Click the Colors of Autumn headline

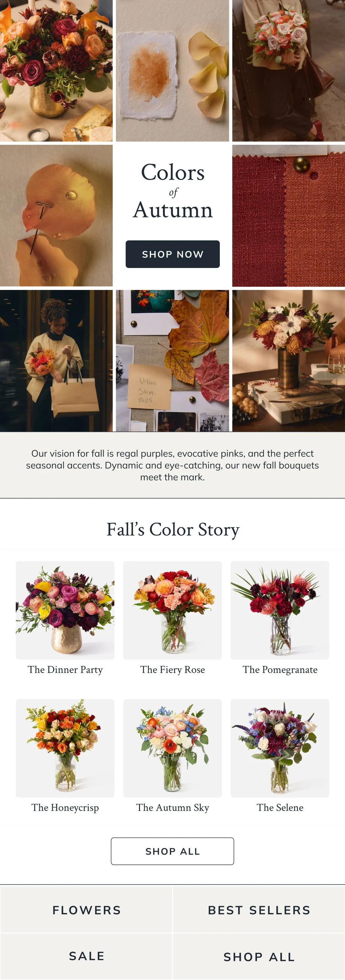point(172,191)
